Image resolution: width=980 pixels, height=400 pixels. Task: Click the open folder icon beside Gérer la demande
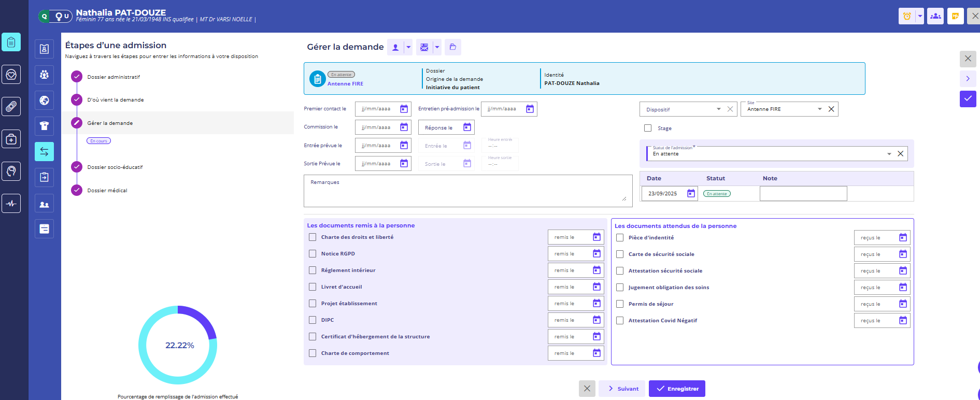click(x=452, y=47)
